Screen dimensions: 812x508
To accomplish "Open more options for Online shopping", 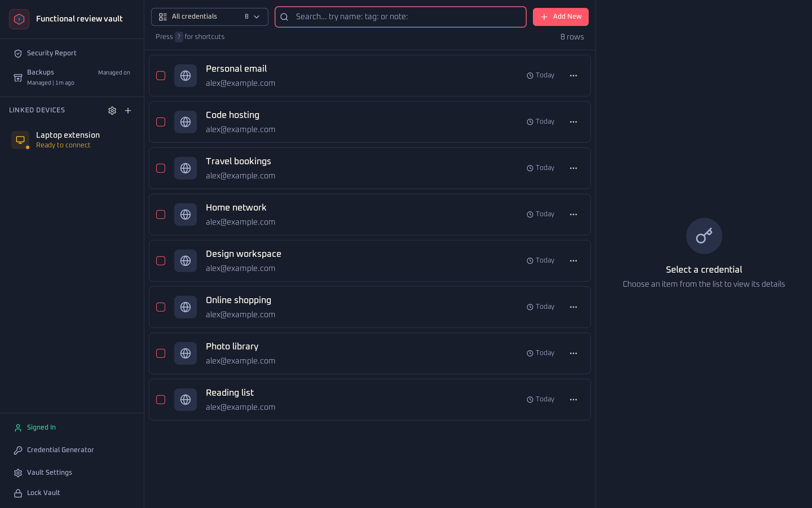I will point(573,307).
